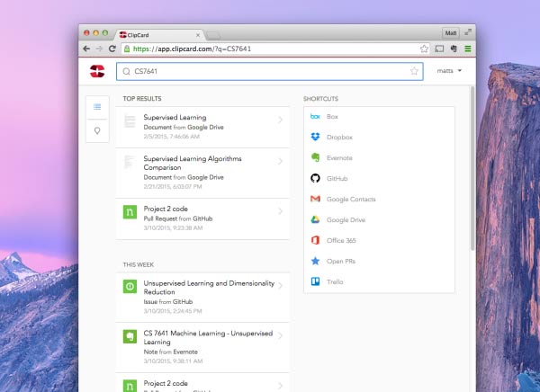Screen dimensions: 540x392
Task: Switch to list view in the sidebar
Action: pos(97,107)
